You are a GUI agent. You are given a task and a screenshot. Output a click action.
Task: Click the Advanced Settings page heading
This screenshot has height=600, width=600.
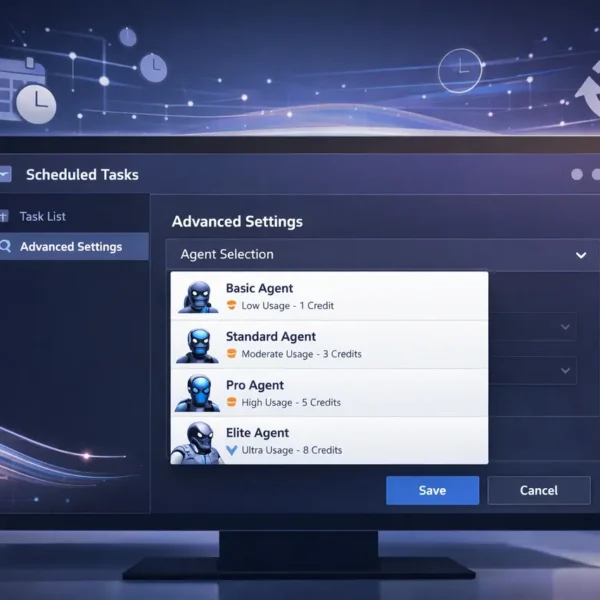point(237,222)
